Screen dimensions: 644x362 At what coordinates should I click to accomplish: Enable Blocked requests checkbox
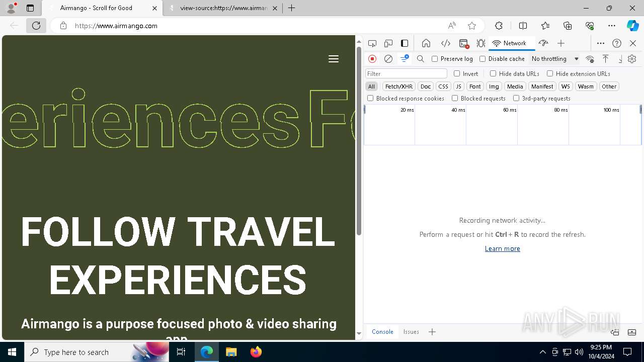click(x=455, y=98)
